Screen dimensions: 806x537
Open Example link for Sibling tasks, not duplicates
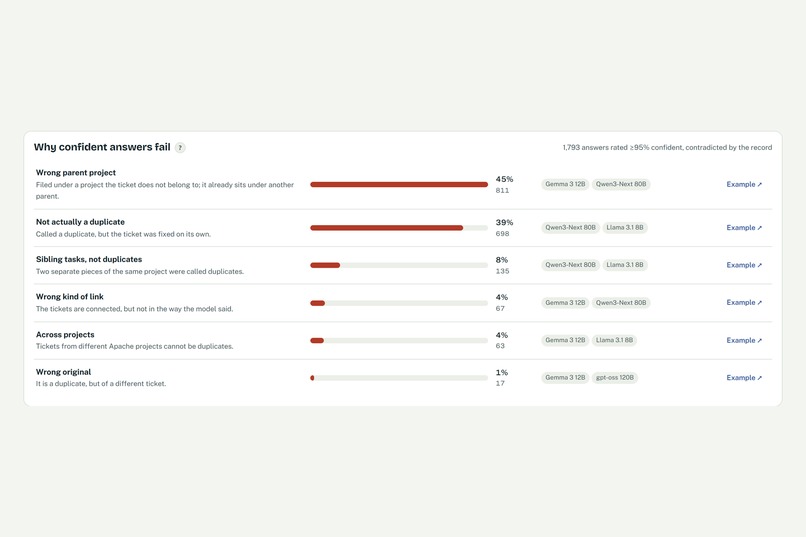(744, 265)
